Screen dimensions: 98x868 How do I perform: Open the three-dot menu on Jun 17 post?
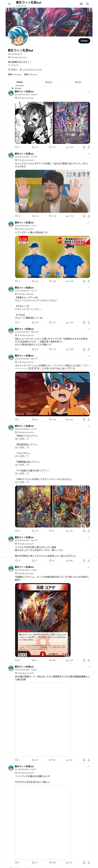[89, 288]
